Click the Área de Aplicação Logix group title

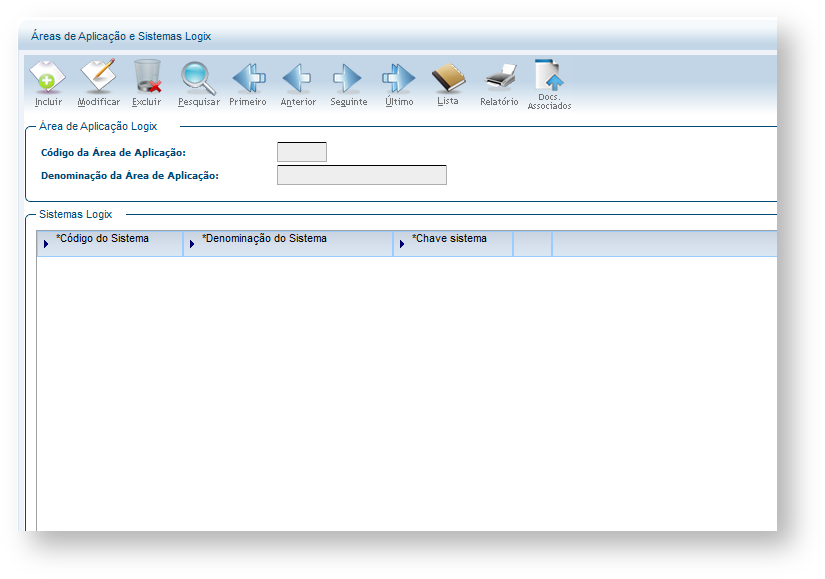[98, 126]
